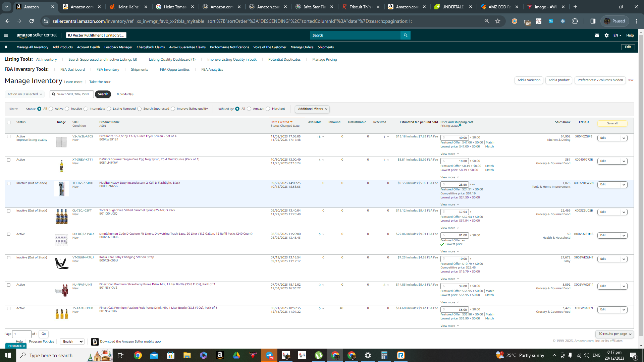Choose the Inactive status radio filter
The height and width of the screenshot is (362, 644).
point(67,109)
